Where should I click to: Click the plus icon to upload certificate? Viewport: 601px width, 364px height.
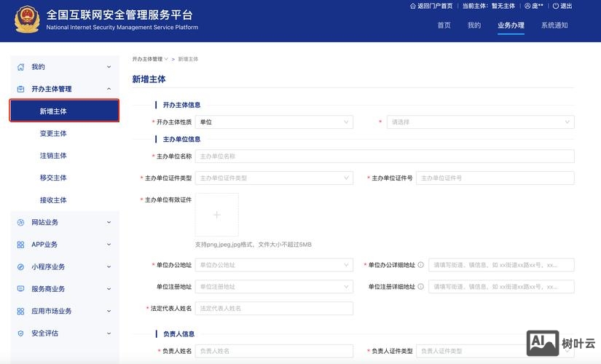coord(217,215)
